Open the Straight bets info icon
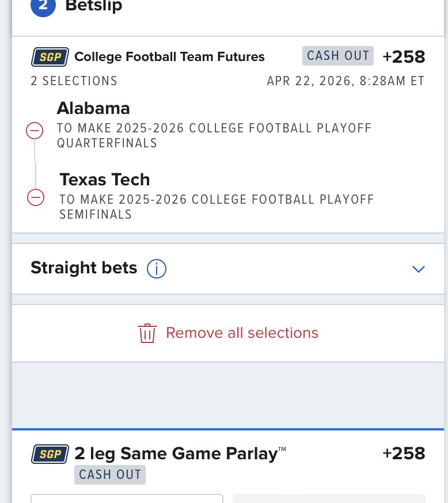 pyautogui.click(x=157, y=268)
